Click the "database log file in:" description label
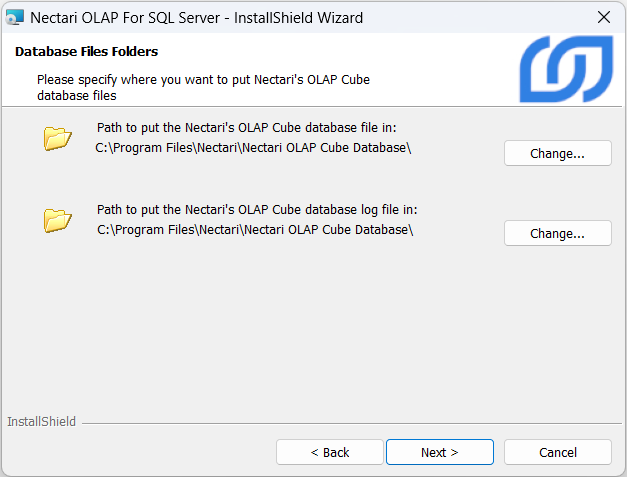Viewport: 627px width, 477px height. pyautogui.click(x=257, y=210)
